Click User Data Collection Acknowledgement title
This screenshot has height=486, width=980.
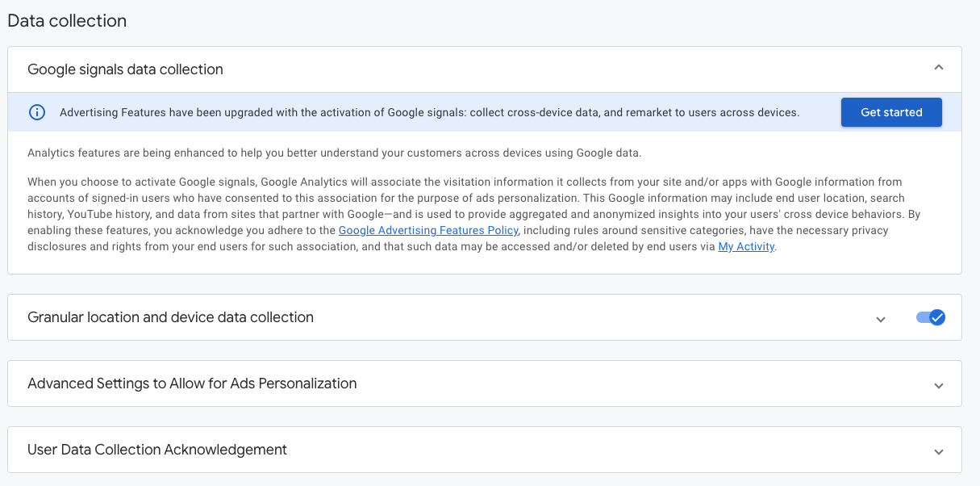[x=157, y=450]
